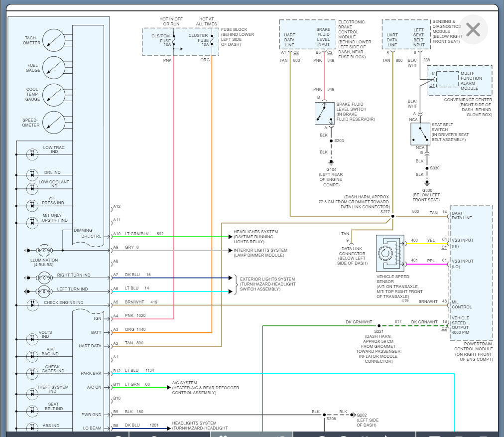Select the coolant temp gauge symbol
This screenshot has height=437, width=504.
coord(55,95)
